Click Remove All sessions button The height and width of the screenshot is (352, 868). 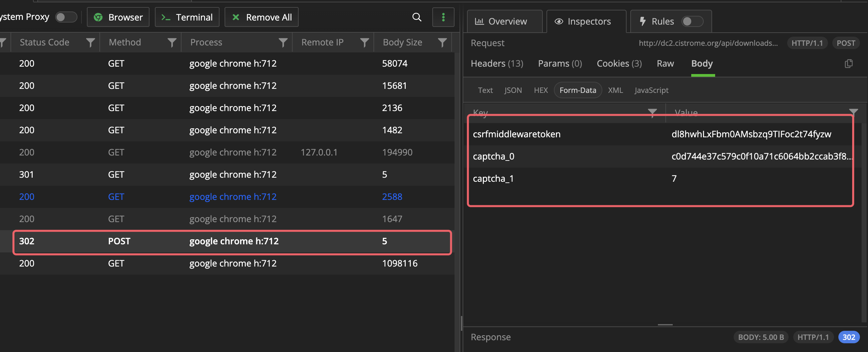(262, 17)
